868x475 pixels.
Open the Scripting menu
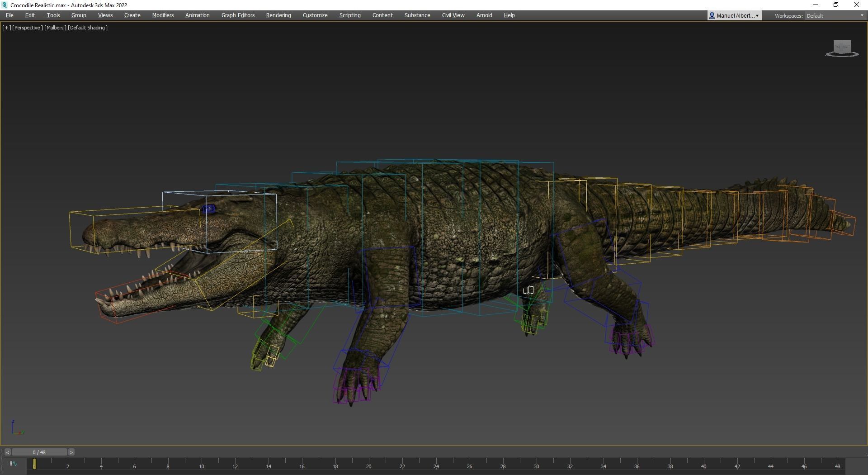tap(350, 15)
